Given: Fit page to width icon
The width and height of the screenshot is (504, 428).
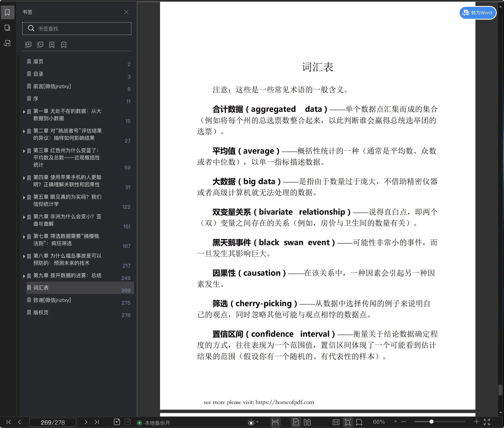Looking at the screenshot, I should point(359,422).
